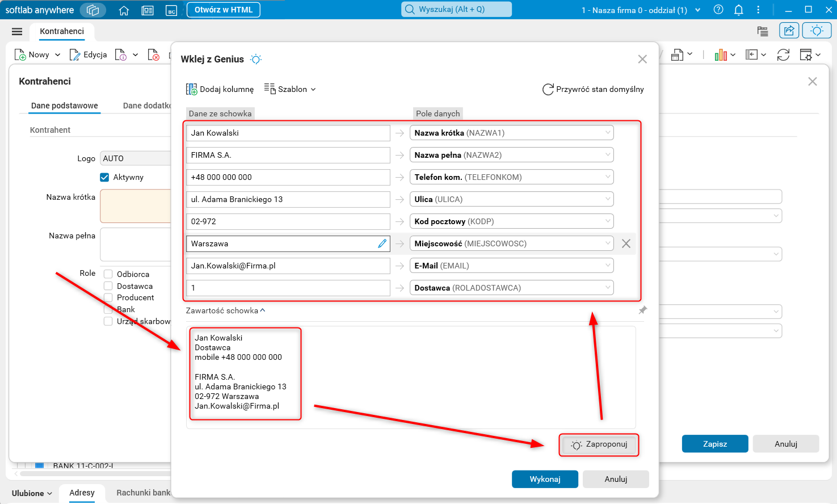The height and width of the screenshot is (504, 837).
Task: Check the Producent role checkbox
Action: pos(108,297)
